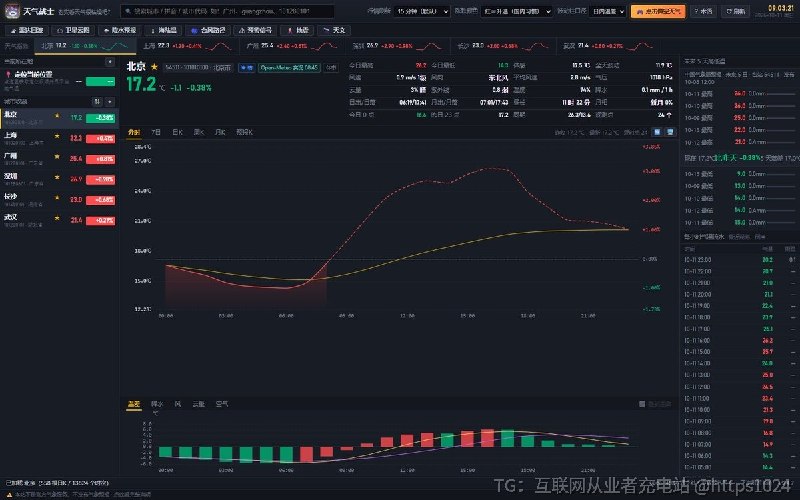Open the 台风路径 typhoon track
This screenshot has height=500, width=800.
tap(208, 31)
